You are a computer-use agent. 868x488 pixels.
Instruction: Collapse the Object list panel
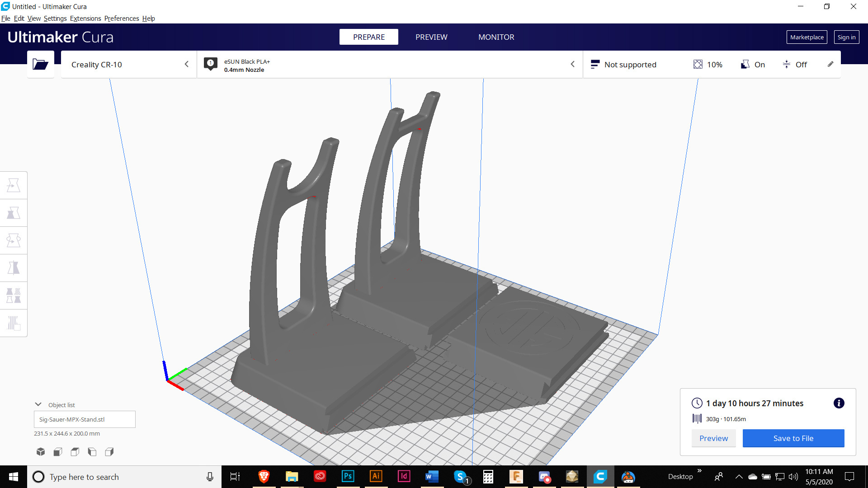pos(38,404)
